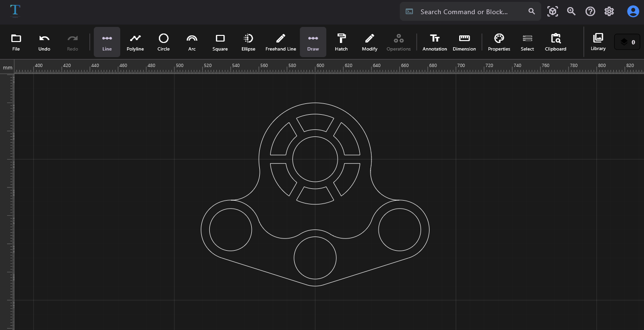
Task: Activate the Freehand Line tool
Action: click(x=281, y=42)
